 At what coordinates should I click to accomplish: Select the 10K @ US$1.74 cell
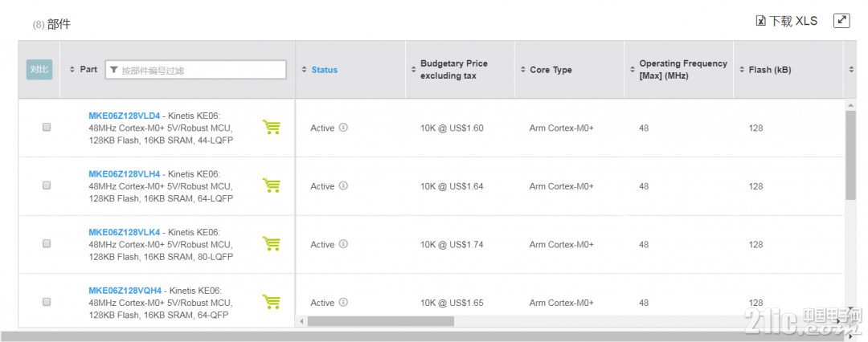pyautogui.click(x=452, y=244)
